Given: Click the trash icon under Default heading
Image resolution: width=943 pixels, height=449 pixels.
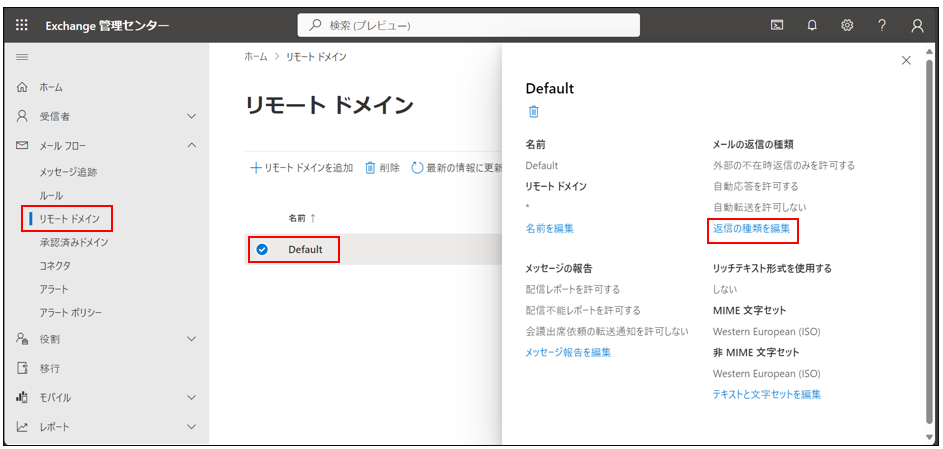Looking at the screenshot, I should (533, 112).
